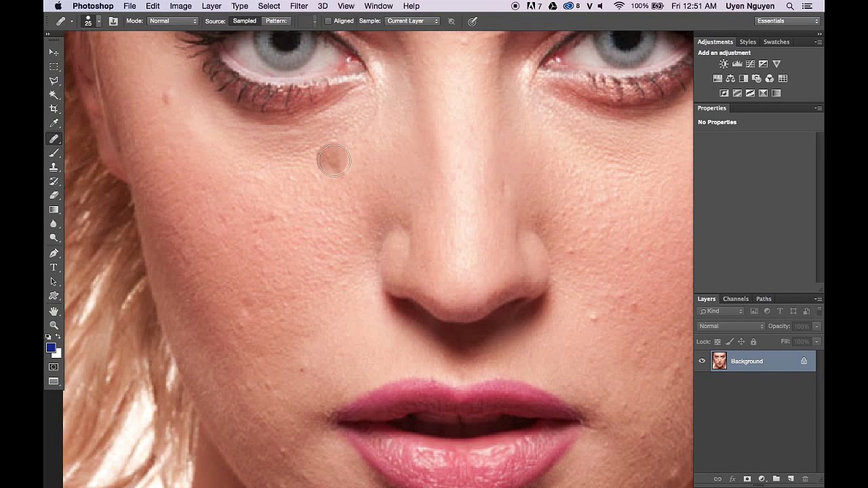Click the foreground color swatch
The image size is (868, 488).
pos(51,348)
